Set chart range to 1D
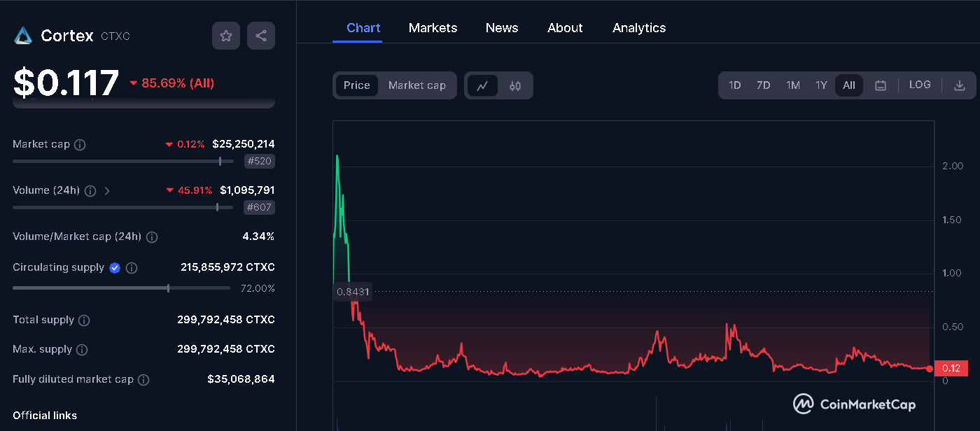 click(x=734, y=85)
